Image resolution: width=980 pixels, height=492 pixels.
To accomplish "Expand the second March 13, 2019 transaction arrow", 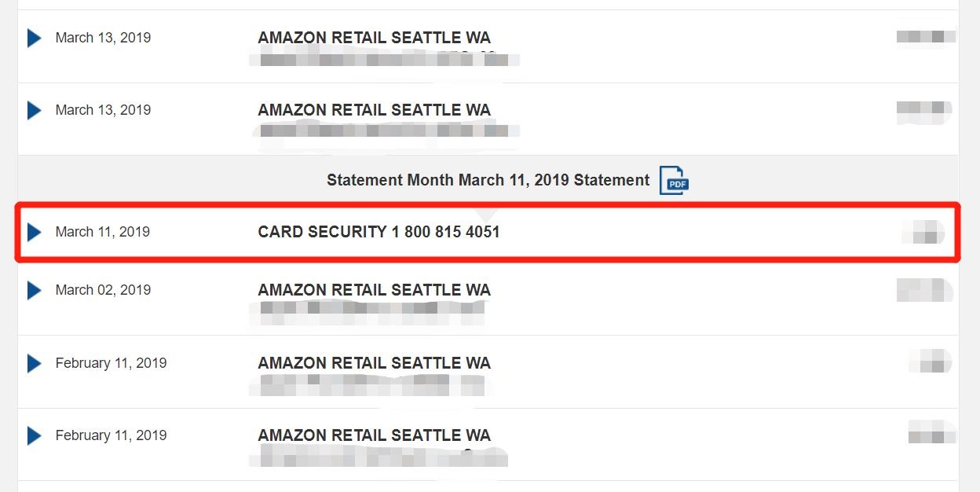I will (34, 110).
